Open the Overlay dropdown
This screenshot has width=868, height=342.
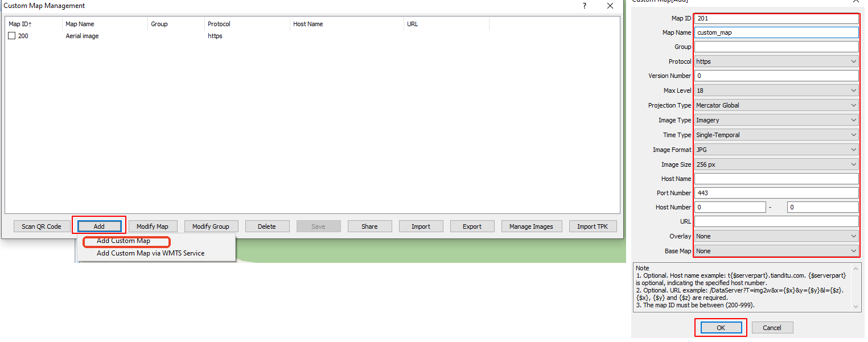(776, 236)
